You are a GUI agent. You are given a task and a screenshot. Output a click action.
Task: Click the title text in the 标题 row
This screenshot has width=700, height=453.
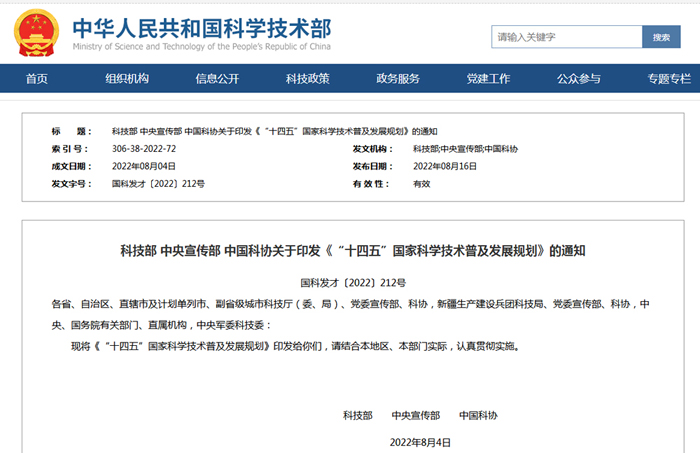274,131
